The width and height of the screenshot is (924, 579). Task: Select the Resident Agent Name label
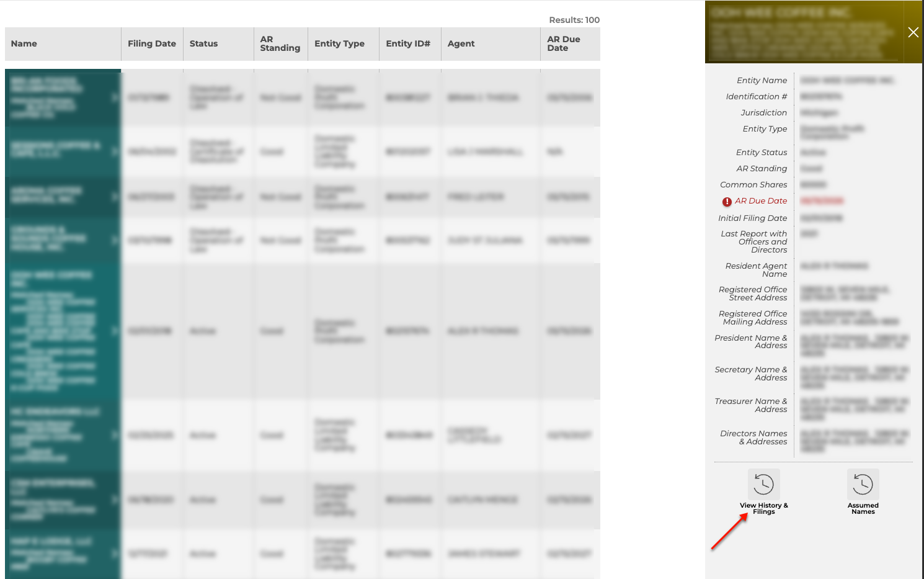click(x=756, y=270)
